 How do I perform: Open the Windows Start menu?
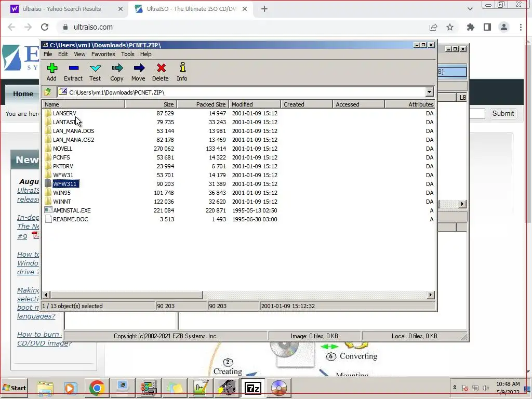point(14,388)
